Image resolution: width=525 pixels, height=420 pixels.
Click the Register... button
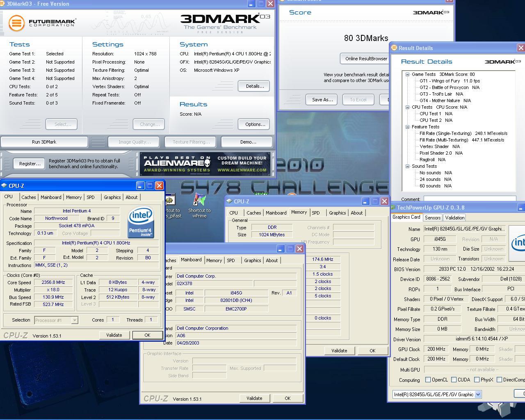pos(30,164)
